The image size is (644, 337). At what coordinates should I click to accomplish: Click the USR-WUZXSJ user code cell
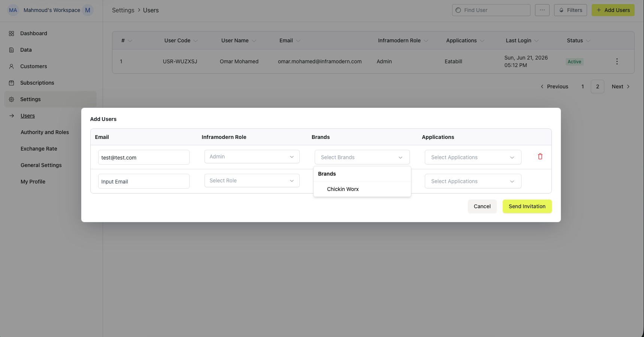pyautogui.click(x=180, y=61)
